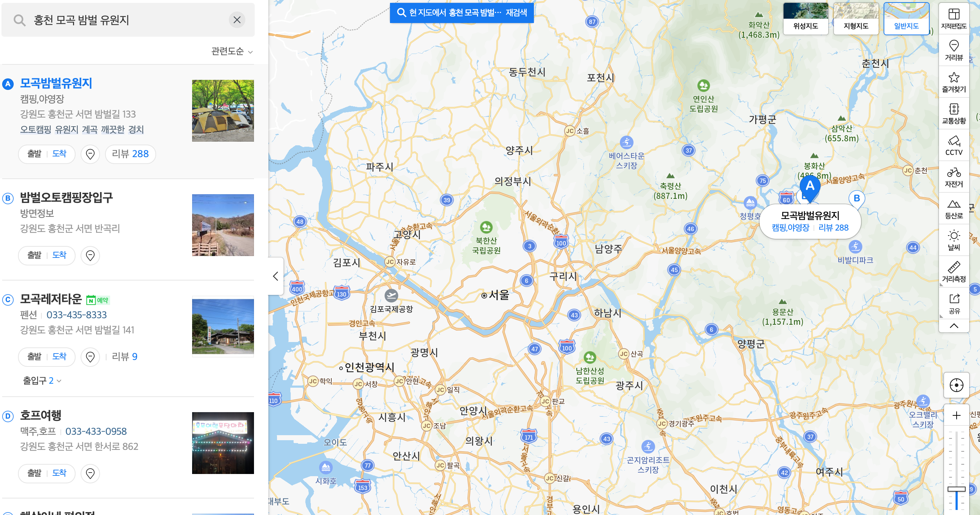This screenshot has width=980, height=515.
Task: Click 캠핑,야영장 category in map popup
Action: pos(790,227)
